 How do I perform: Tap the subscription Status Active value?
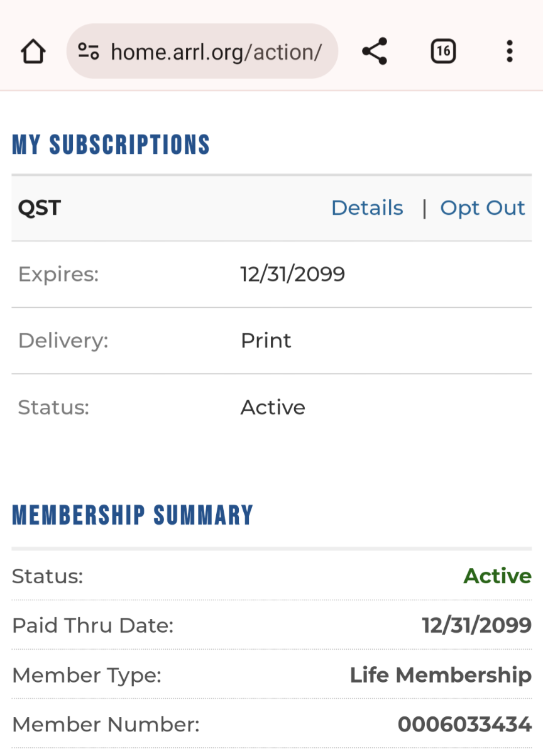[273, 407]
